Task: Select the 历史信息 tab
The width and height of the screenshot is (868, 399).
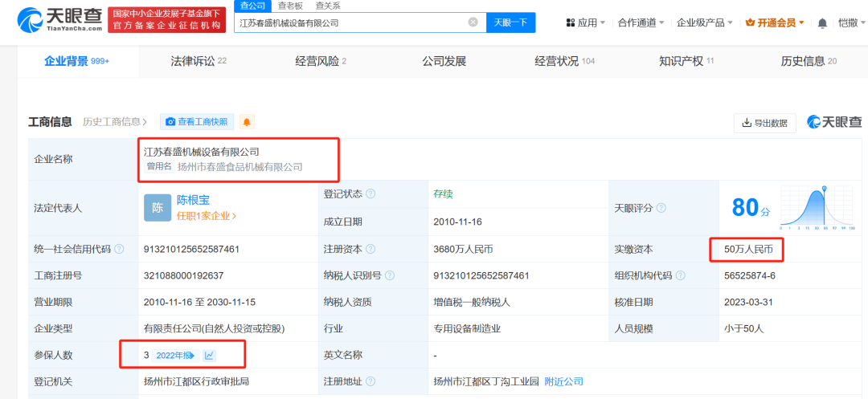Action: click(809, 61)
